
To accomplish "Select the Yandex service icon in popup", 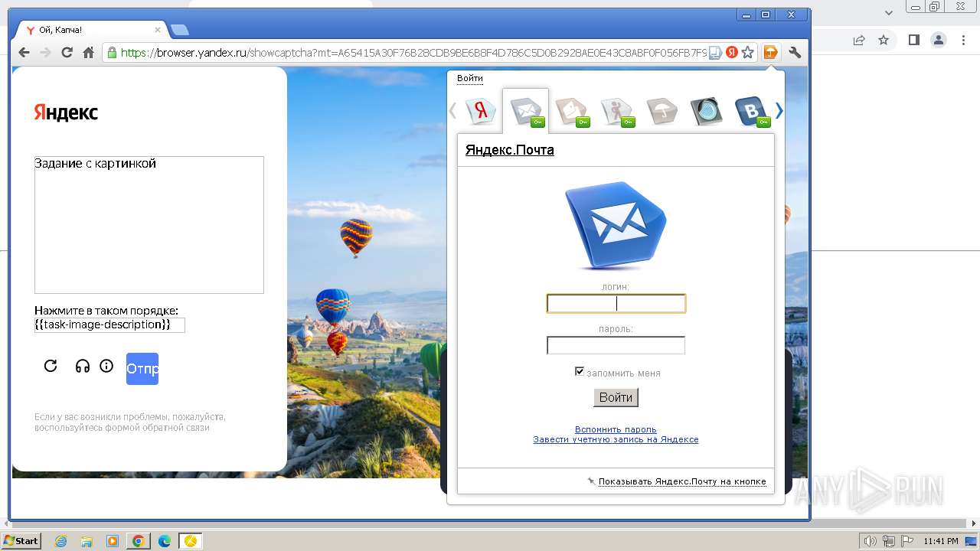I will coord(482,111).
